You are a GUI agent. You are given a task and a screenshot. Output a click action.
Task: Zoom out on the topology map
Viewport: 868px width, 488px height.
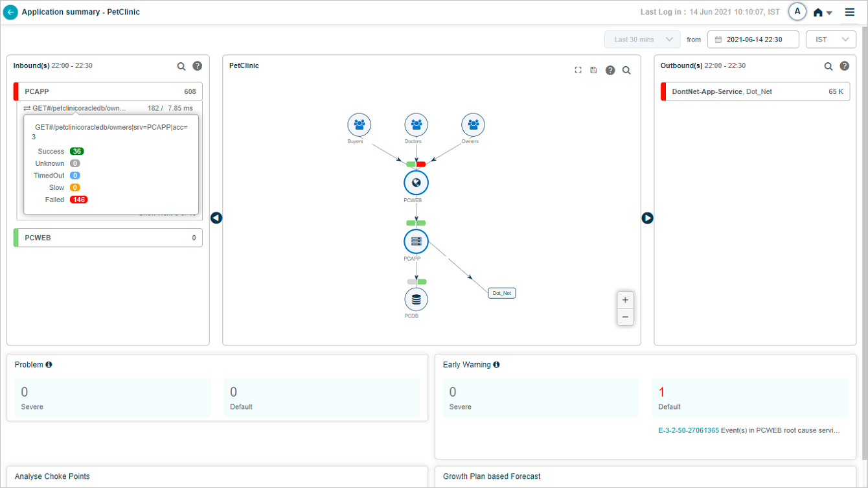tap(625, 317)
